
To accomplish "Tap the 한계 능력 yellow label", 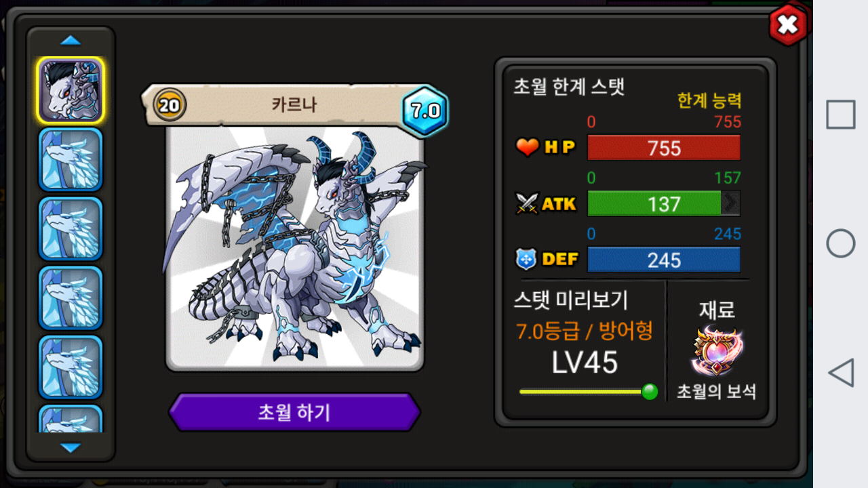I will point(709,101).
